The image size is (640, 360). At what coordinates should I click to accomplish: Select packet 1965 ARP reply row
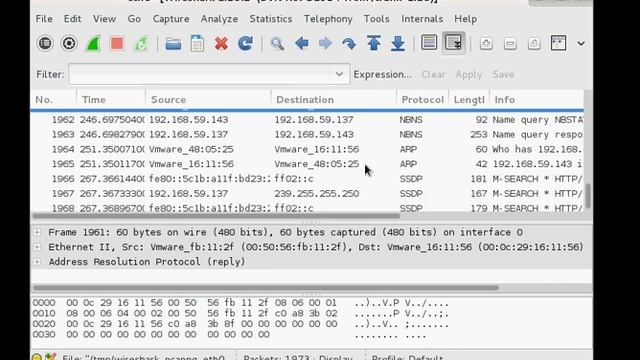coord(307,164)
